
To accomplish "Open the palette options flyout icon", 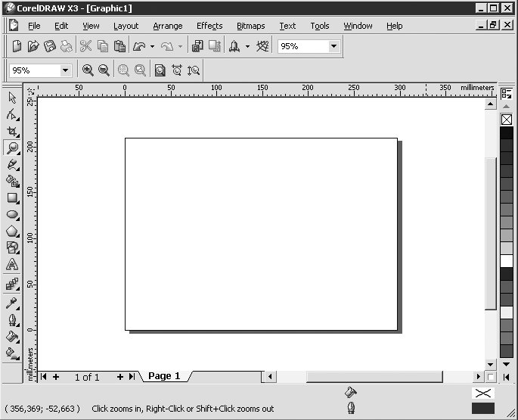I will click(507, 94).
